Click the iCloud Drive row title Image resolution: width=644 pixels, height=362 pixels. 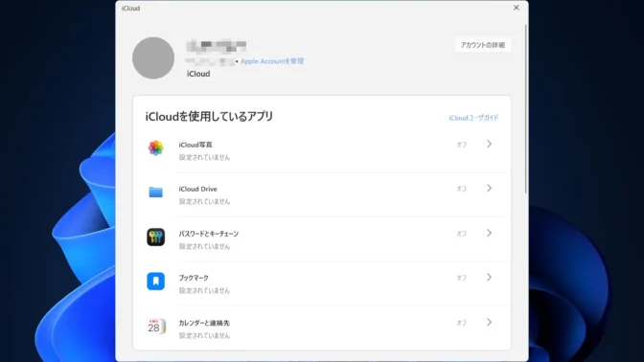pos(198,190)
